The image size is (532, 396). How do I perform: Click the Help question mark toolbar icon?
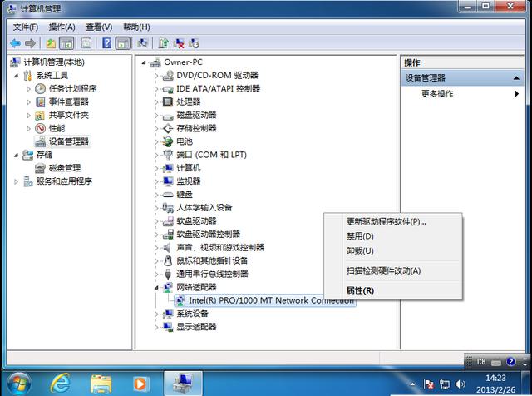pos(106,43)
